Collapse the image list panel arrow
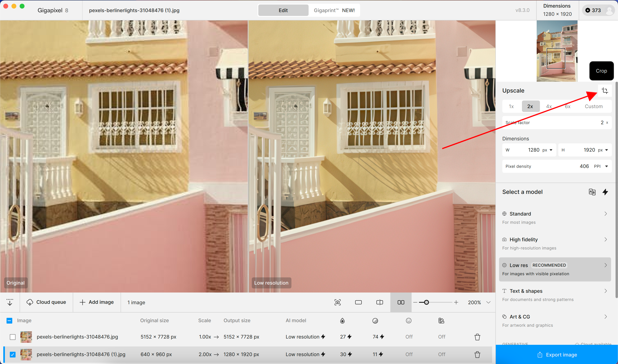618x364 pixels. pos(10,302)
